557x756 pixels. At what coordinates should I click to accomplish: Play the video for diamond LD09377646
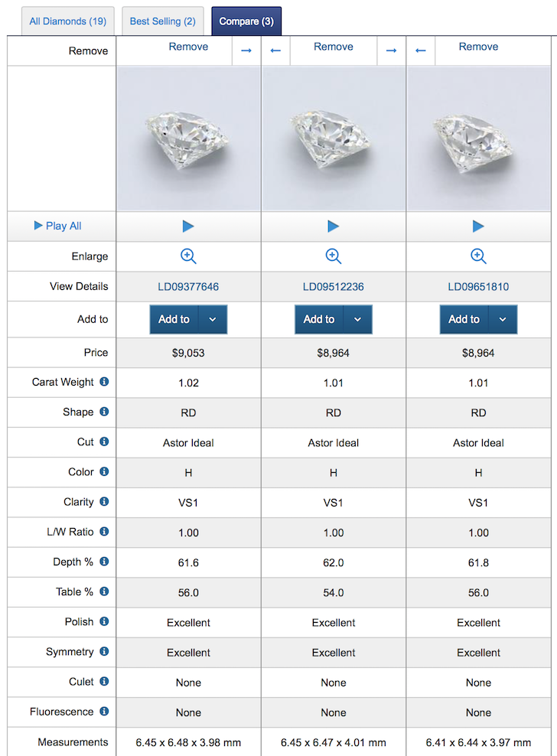tap(187, 226)
